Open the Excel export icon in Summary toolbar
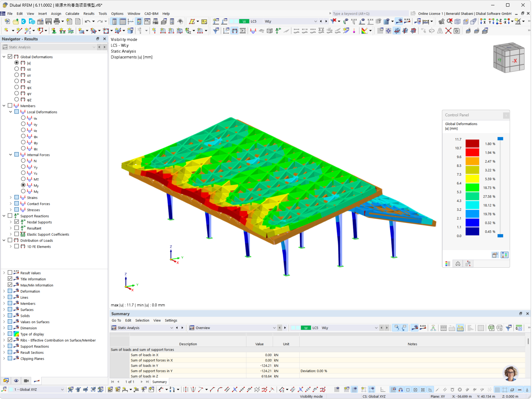532x399 pixels. (x=491, y=328)
